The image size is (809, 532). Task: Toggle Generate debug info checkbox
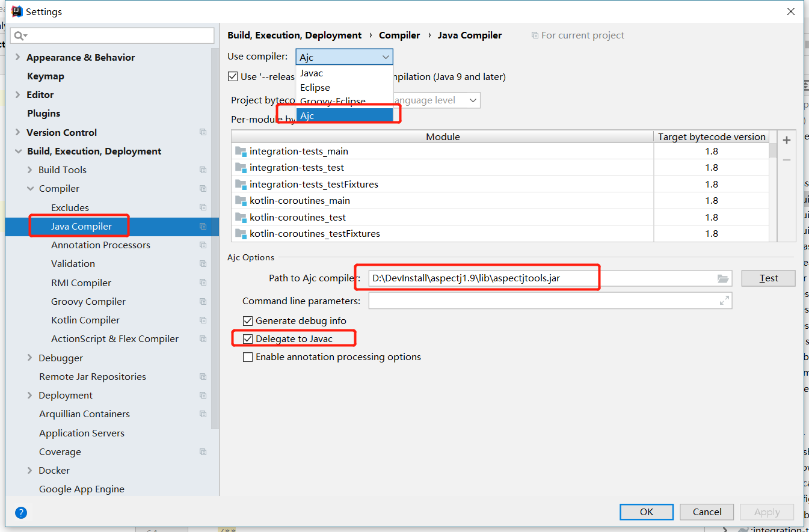[248, 321]
